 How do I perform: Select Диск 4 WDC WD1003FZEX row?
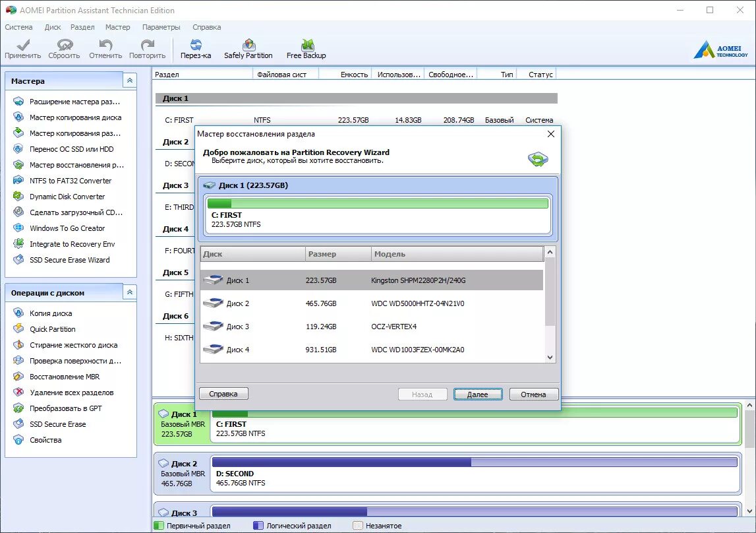[372, 350]
